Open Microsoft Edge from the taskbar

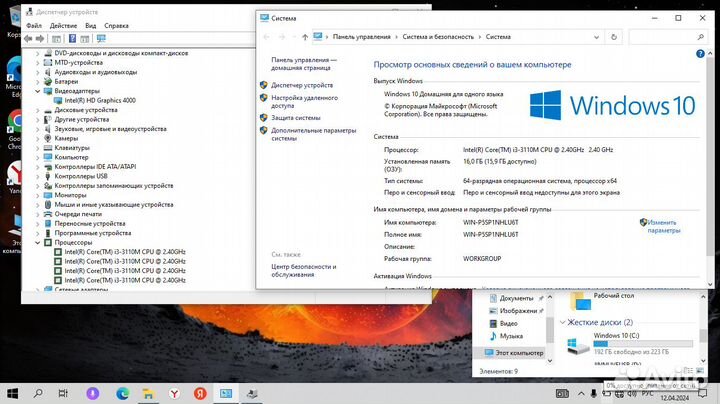[122, 393]
